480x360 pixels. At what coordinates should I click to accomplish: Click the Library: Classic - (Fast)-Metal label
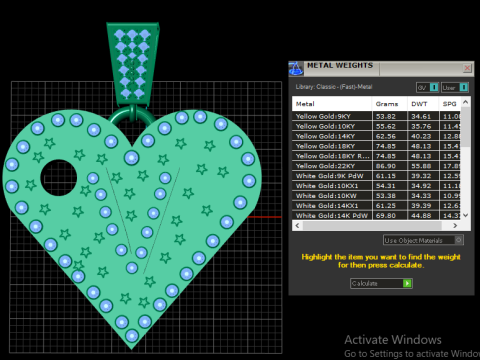pyautogui.click(x=334, y=87)
